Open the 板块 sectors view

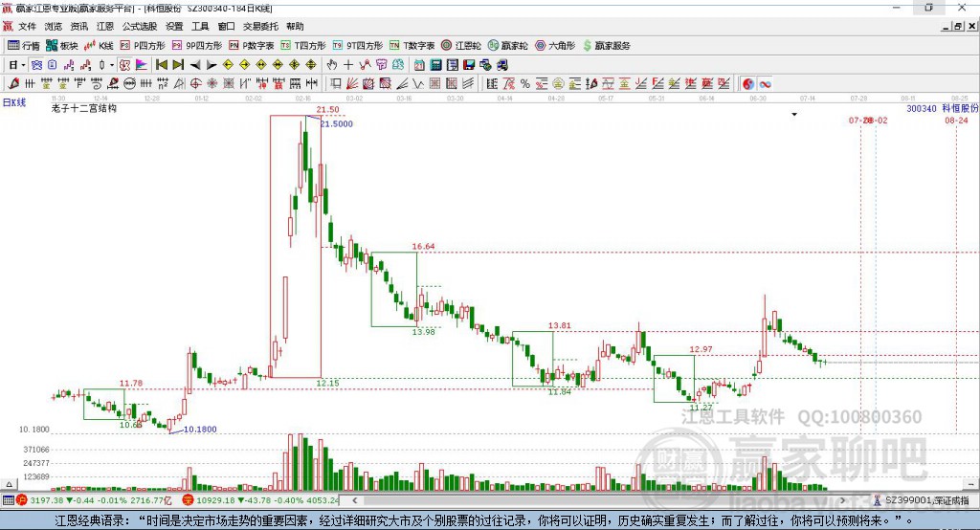pyautogui.click(x=62, y=46)
